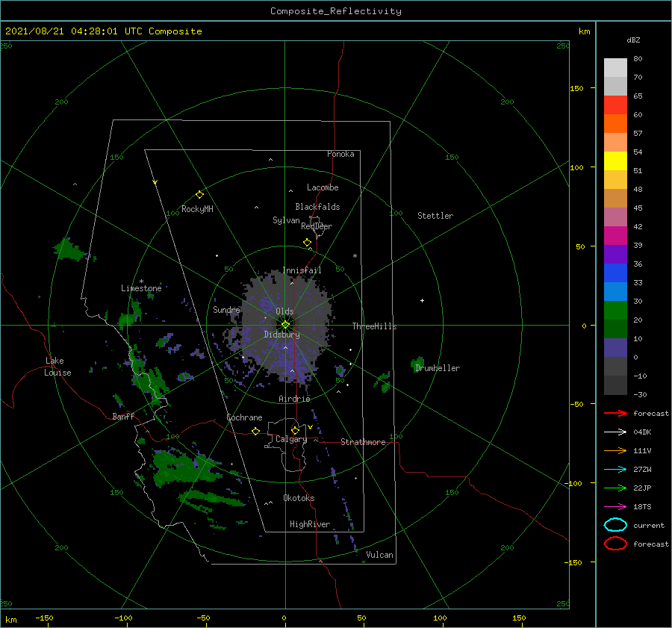Click the green echo patch west of RockyMH

coord(69,250)
